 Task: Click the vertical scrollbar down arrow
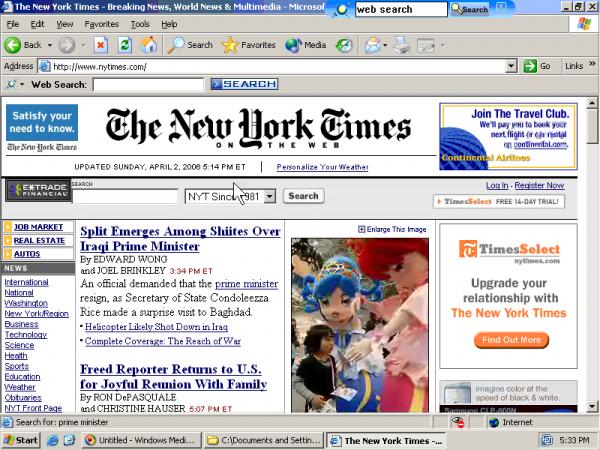coord(592,406)
